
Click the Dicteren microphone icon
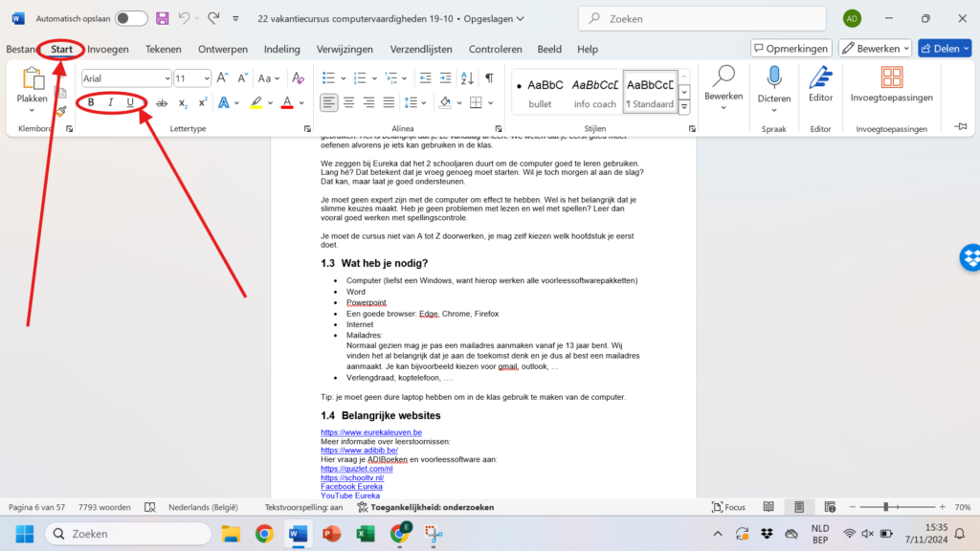773,78
